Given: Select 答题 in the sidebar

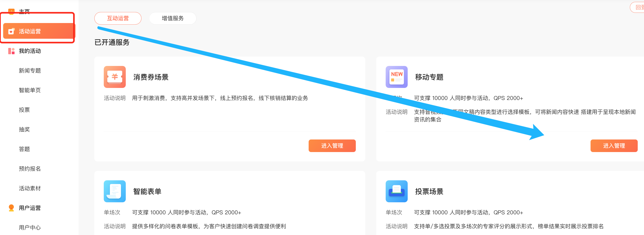Looking at the screenshot, I should tap(24, 149).
